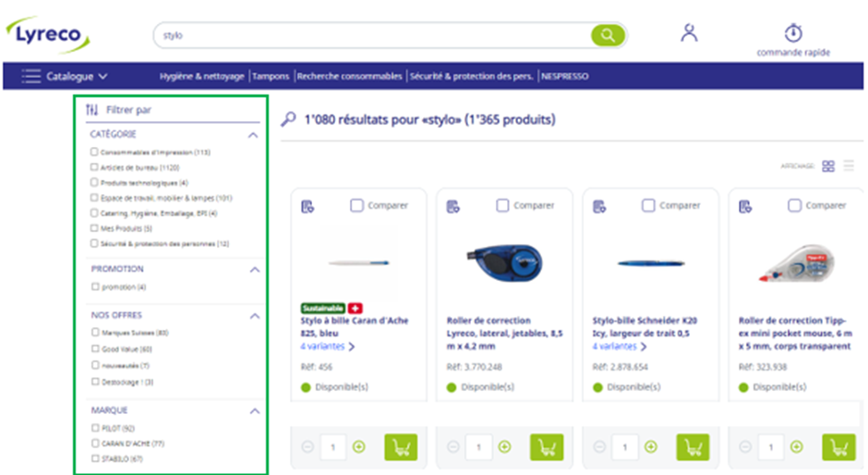The height and width of the screenshot is (475, 868).
Task: Increase quantity for Tipp-ex roller
Action: click(x=797, y=446)
